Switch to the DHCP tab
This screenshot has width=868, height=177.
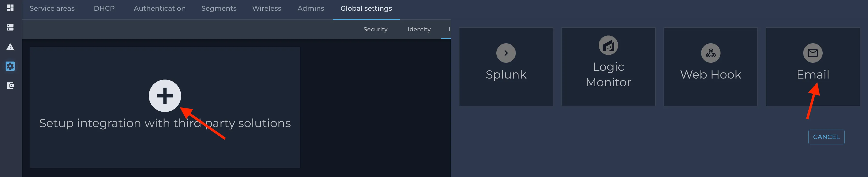coord(104,9)
